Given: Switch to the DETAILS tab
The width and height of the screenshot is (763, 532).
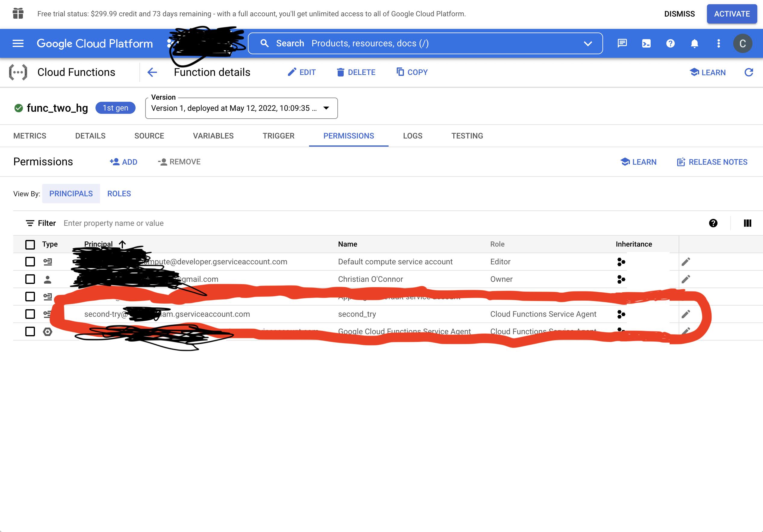Looking at the screenshot, I should (x=90, y=136).
